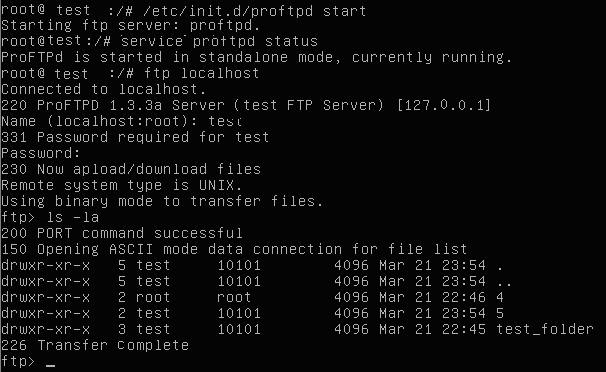Click '331 Password required for test' line

pyautogui.click(x=135, y=137)
